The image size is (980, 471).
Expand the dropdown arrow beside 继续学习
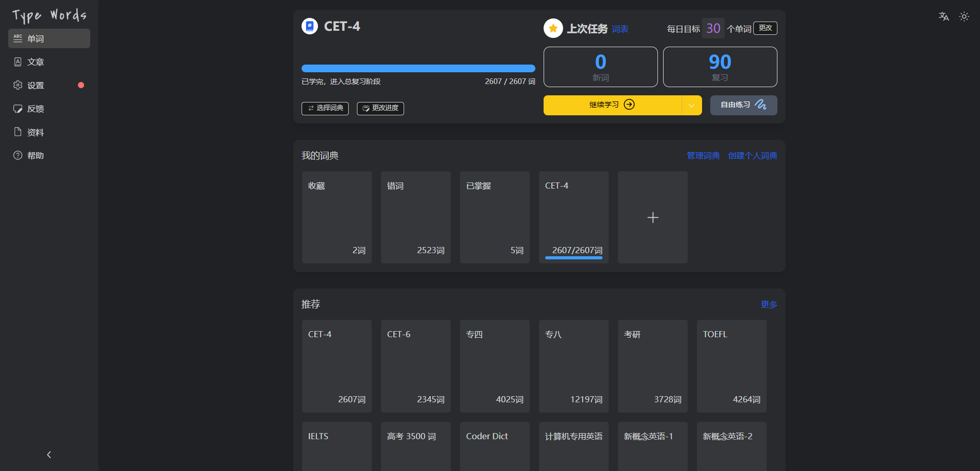tap(691, 106)
